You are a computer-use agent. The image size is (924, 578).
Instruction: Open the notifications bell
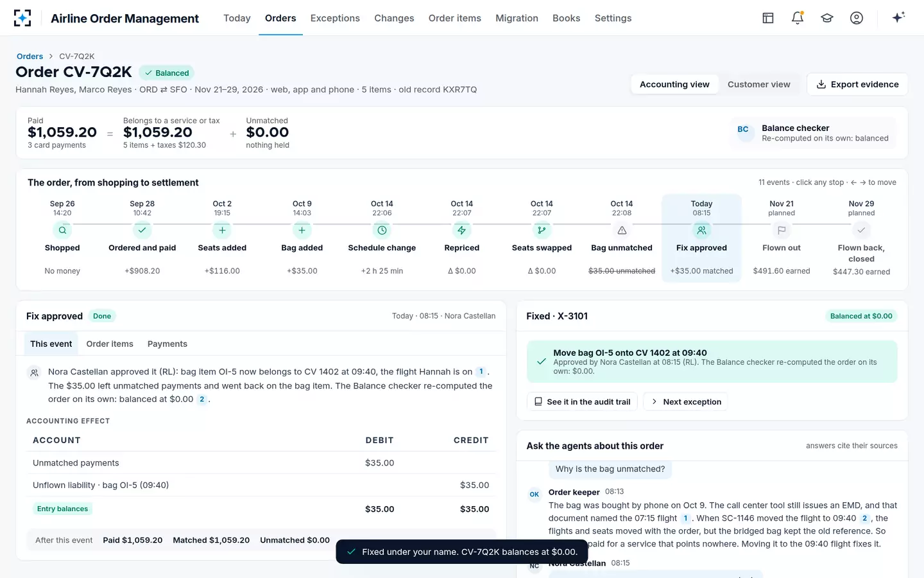coord(798,18)
